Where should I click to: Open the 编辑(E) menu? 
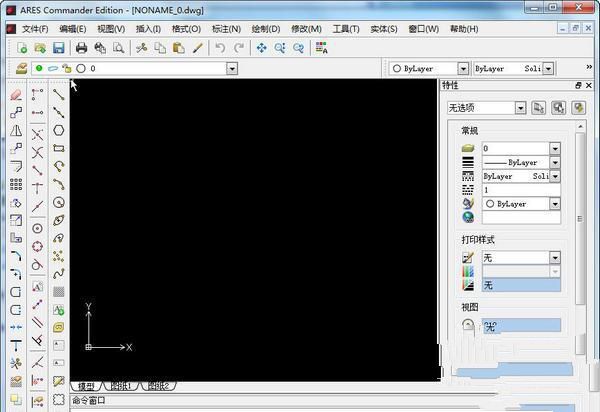tap(73, 29)
